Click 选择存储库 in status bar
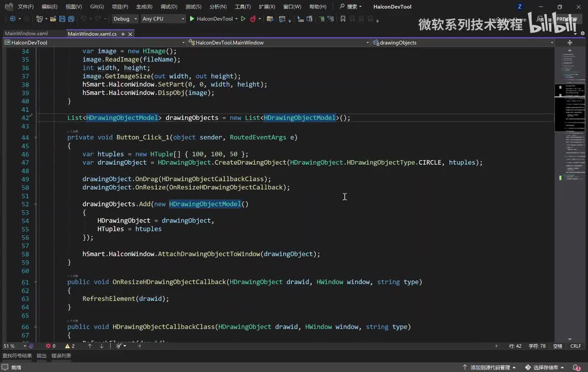 (x=545, y=367)
